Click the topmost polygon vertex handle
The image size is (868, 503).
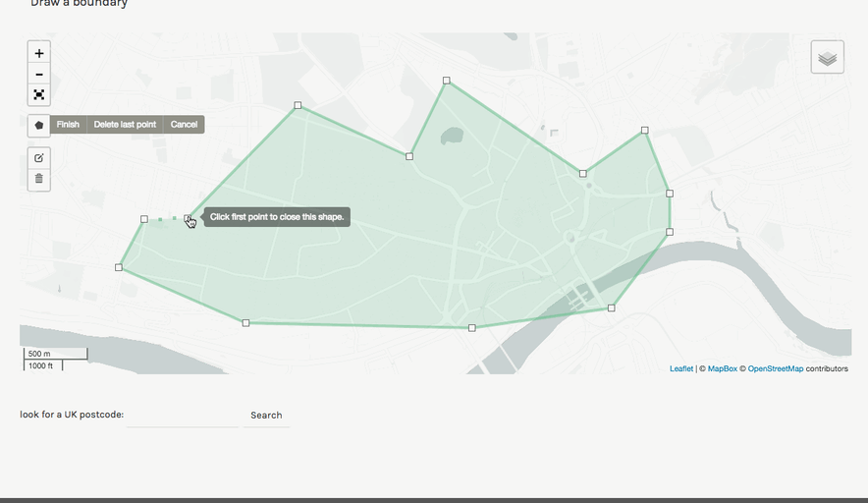[x=447, y=81]
